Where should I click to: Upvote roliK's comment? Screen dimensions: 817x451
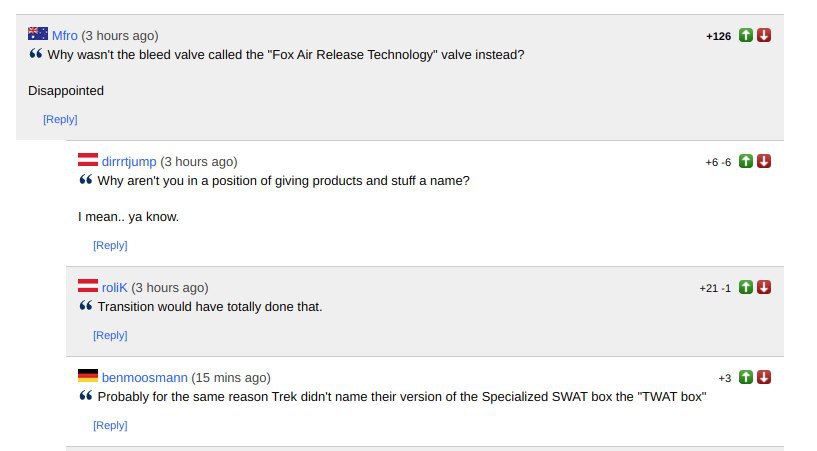pos(746,287)
